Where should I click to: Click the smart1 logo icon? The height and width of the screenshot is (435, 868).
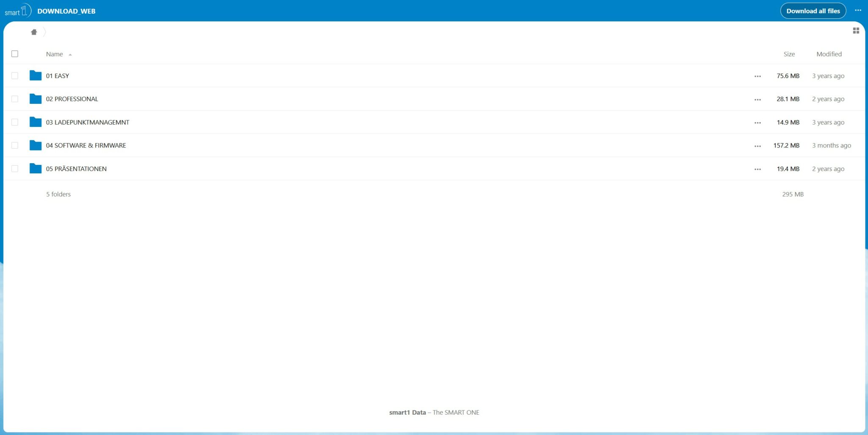coord(18,11)
